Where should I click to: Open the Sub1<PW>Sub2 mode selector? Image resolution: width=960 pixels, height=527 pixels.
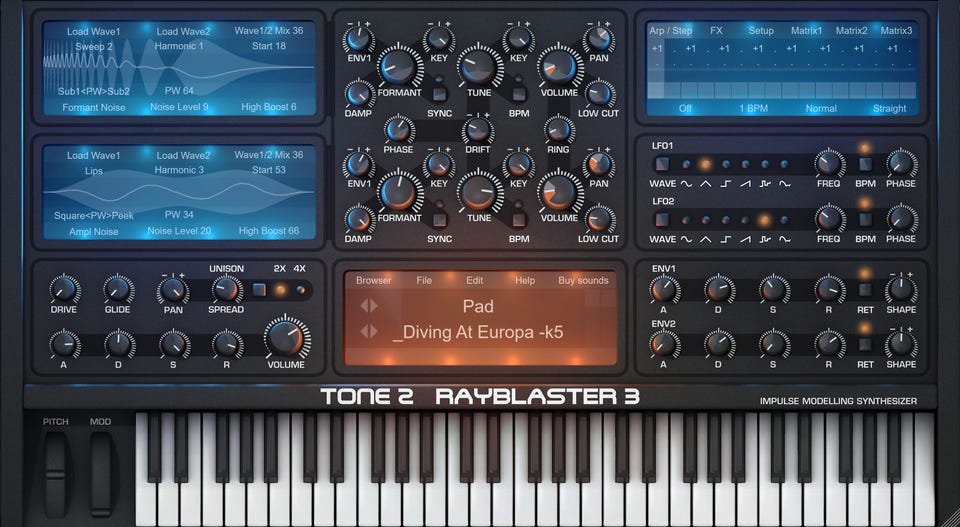click(94, 91)
